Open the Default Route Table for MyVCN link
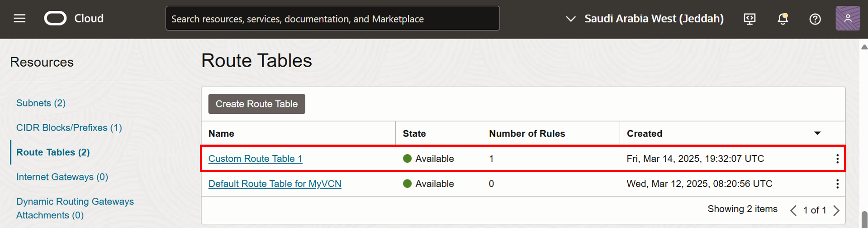This screenshot has width=868, height=228. (275, 184)
